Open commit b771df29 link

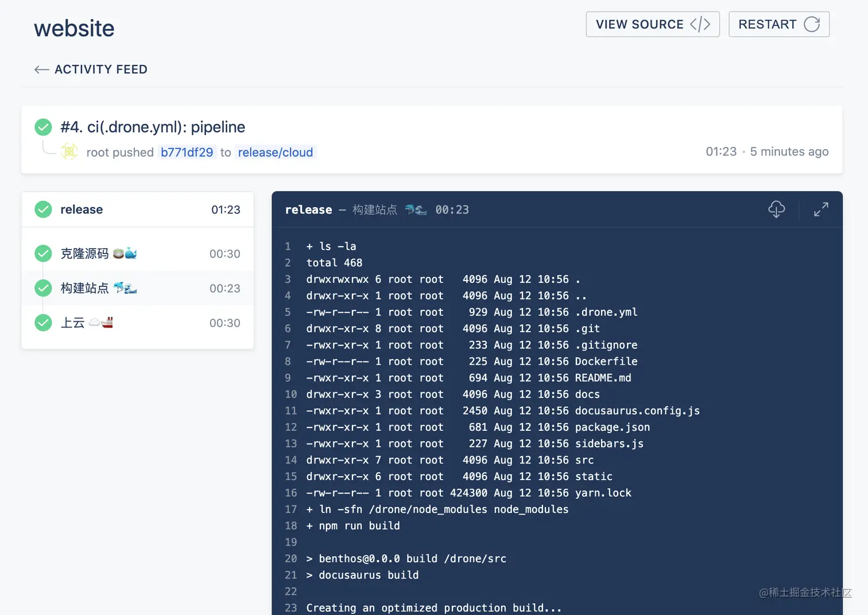[x=187, y=152]
